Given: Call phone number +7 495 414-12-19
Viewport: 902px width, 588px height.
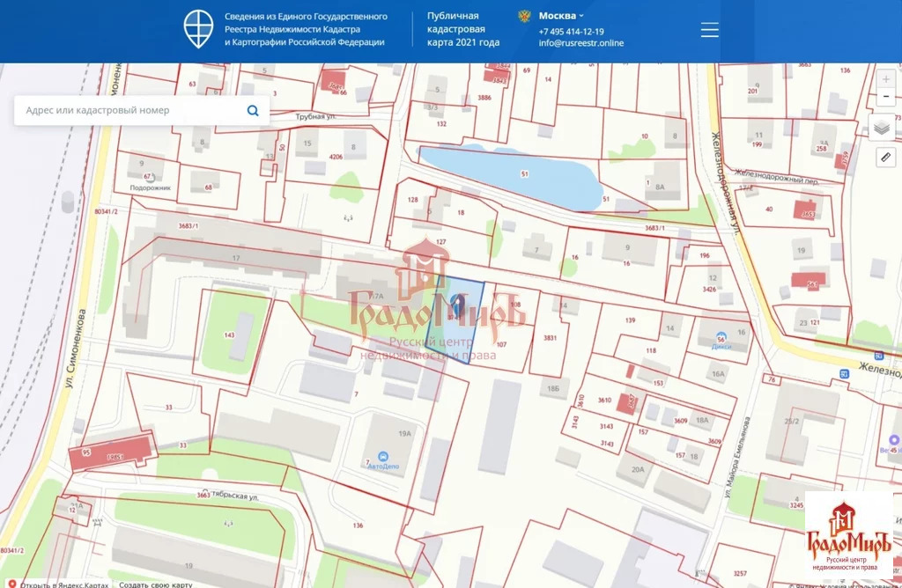Looking at the screenshot, I should (x=571, y=32).
